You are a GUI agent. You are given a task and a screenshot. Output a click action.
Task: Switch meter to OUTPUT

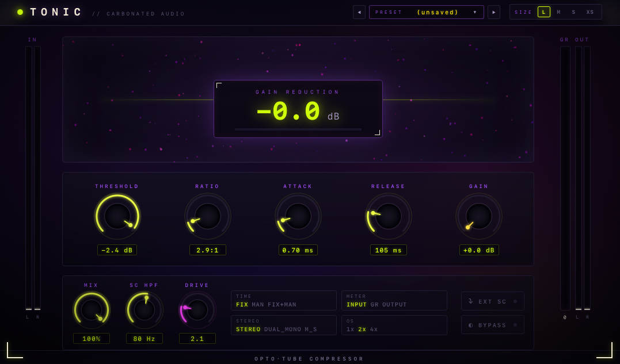394,305
